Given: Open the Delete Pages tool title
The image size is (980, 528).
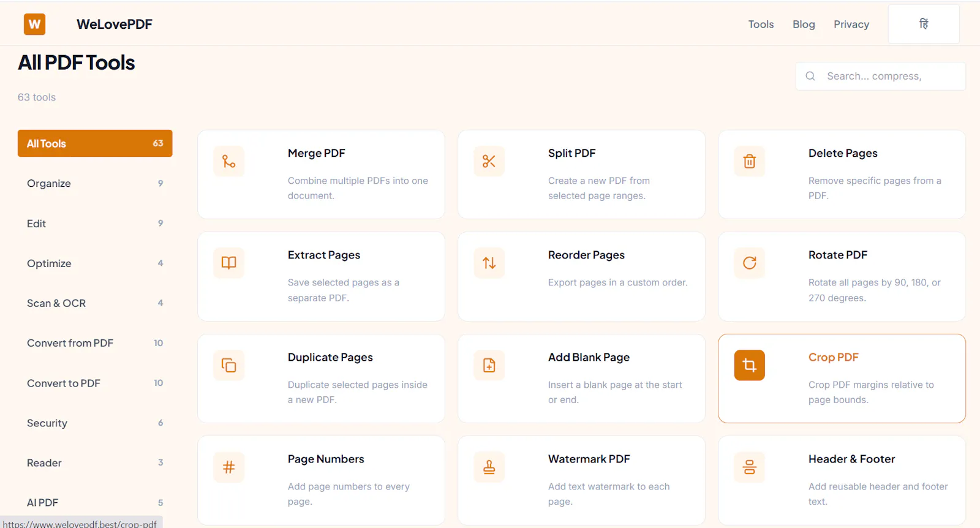Looking at the screenshot, I should [843, 153].
